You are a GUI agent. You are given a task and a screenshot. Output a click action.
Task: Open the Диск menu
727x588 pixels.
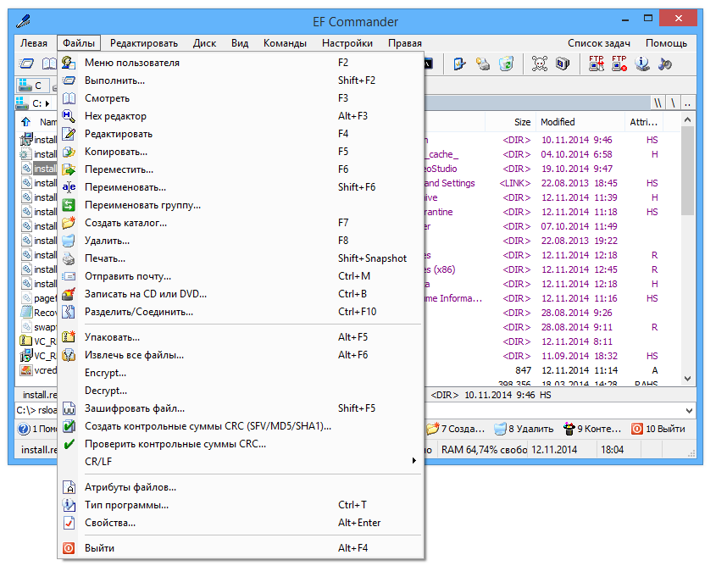[204, 43]
